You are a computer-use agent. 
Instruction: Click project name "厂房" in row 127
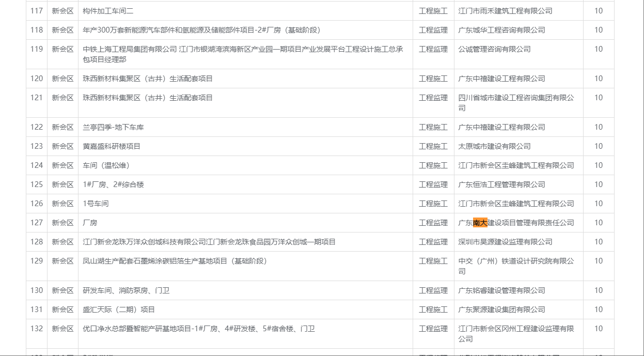pos(90,223)
